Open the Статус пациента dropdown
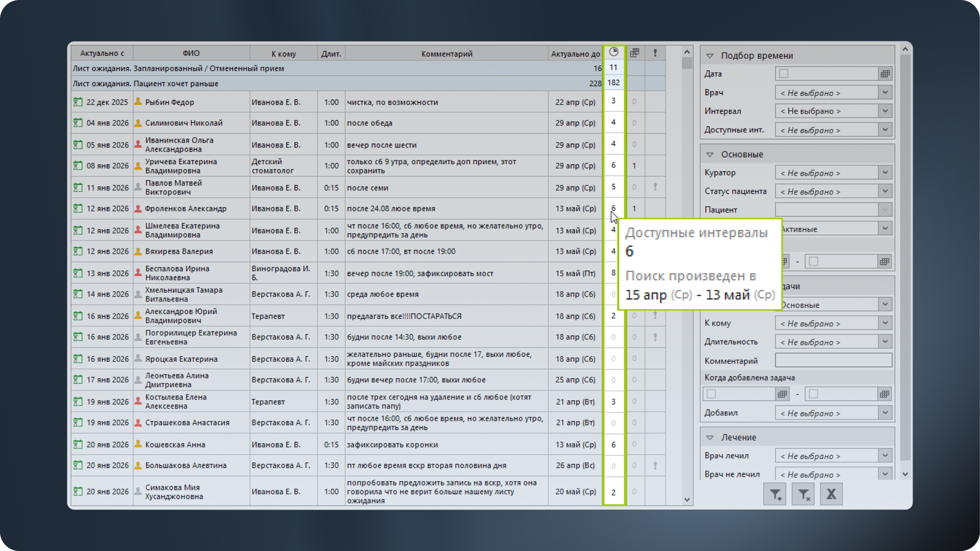The width and height of the screenshot is (980, 551). pyautogui.click(x=885, y=191)
